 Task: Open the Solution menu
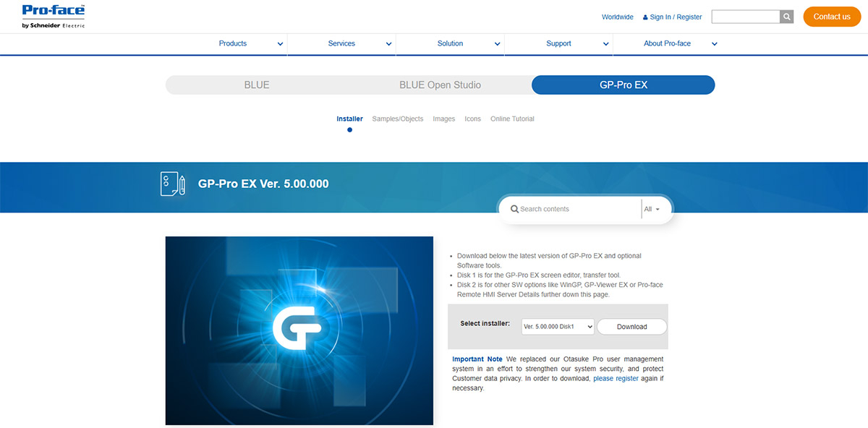click(x=450, y=43)
